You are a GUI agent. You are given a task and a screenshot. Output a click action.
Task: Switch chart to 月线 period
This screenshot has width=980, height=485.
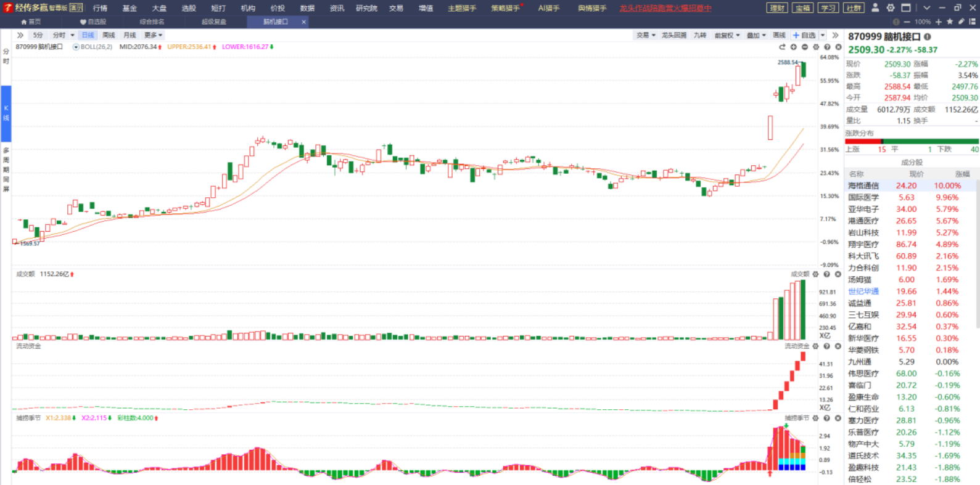pyautogui.click(x=130, y=35)
